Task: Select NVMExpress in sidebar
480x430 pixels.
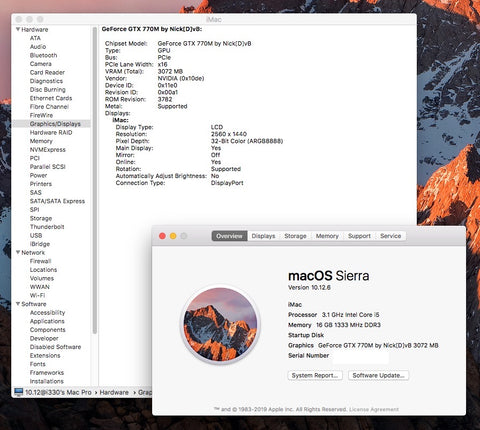Action: (x=47, y=150)
